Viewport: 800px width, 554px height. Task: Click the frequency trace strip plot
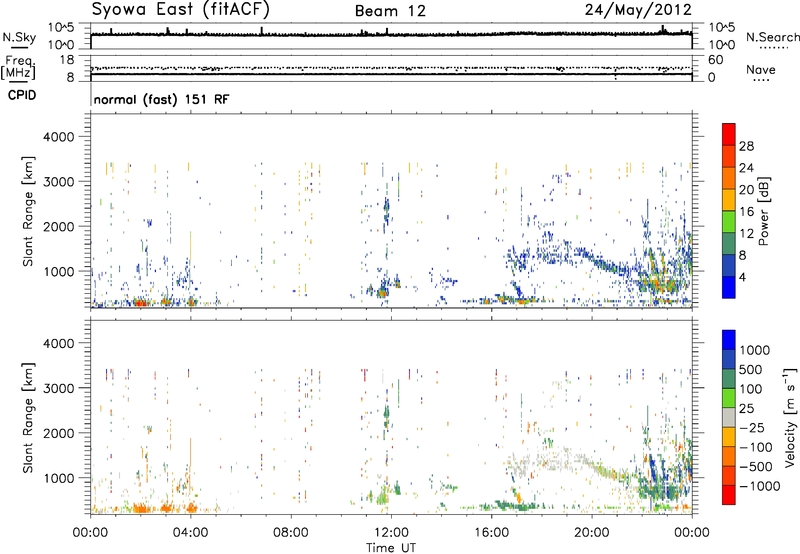pos(391,67)
